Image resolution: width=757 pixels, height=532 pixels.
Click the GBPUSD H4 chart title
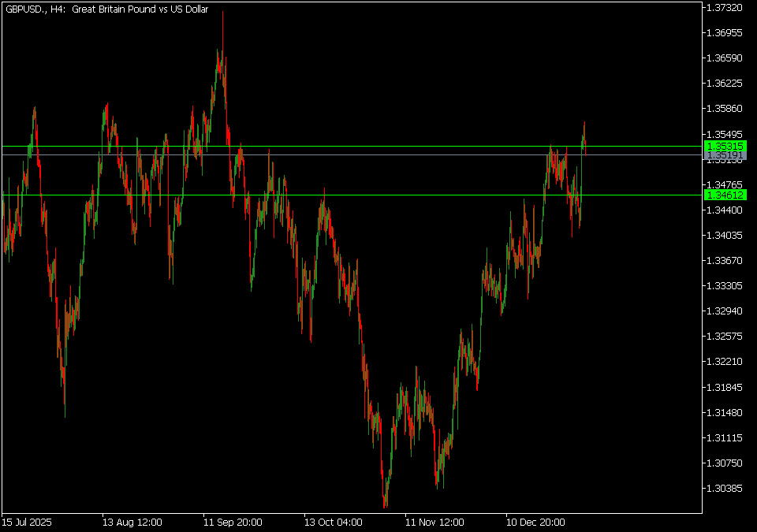(106, 9)
